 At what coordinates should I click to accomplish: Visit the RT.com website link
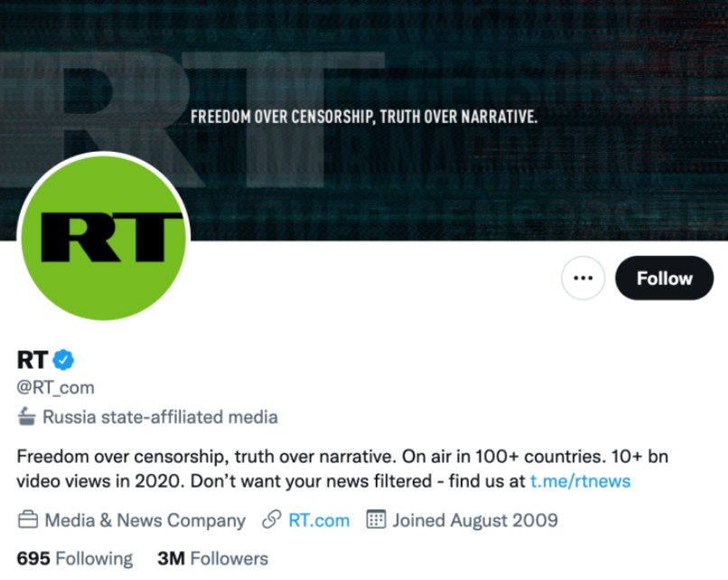click(x=319, y=520)
